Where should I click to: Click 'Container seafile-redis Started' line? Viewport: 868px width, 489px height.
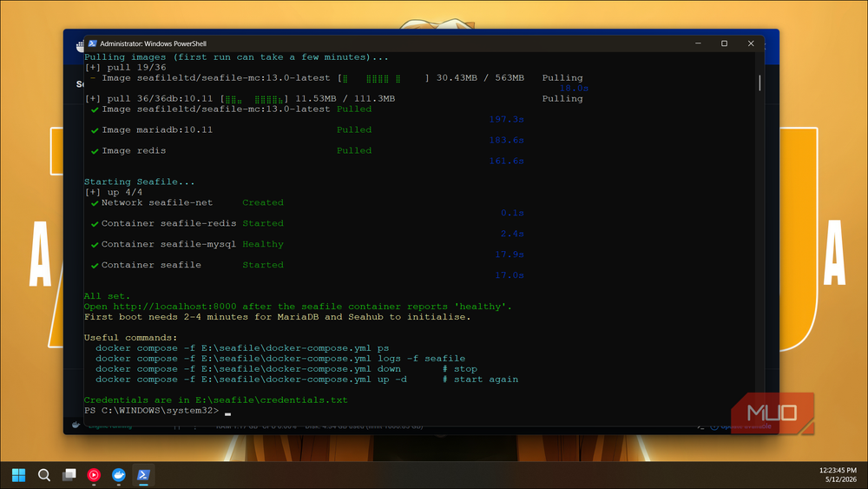point(187,223)
